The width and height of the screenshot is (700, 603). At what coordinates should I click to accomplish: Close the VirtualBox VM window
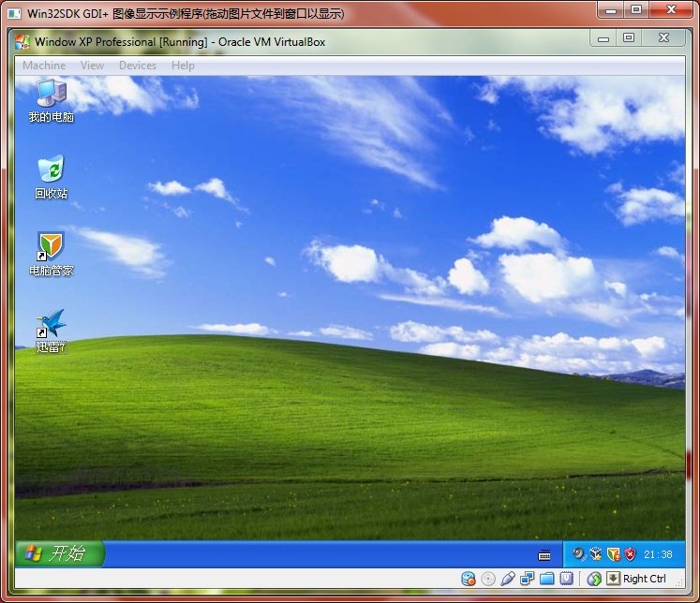[663, 37]
